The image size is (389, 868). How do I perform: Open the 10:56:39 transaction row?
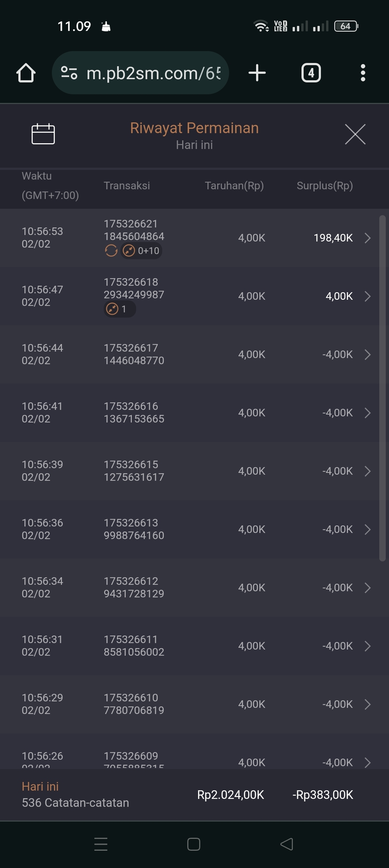pos(194,471)
